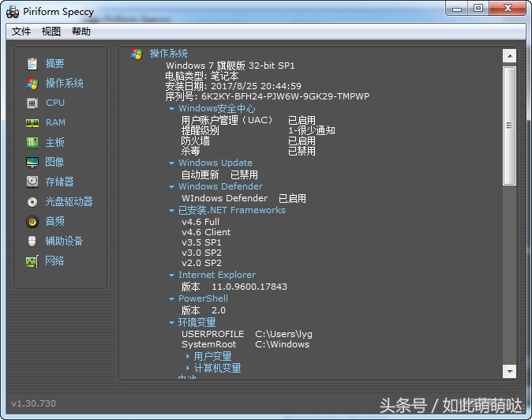532x420 pixels.
Task: Collapse the 已安装.NET Frameworks section
Action: (x=172, y=211)
